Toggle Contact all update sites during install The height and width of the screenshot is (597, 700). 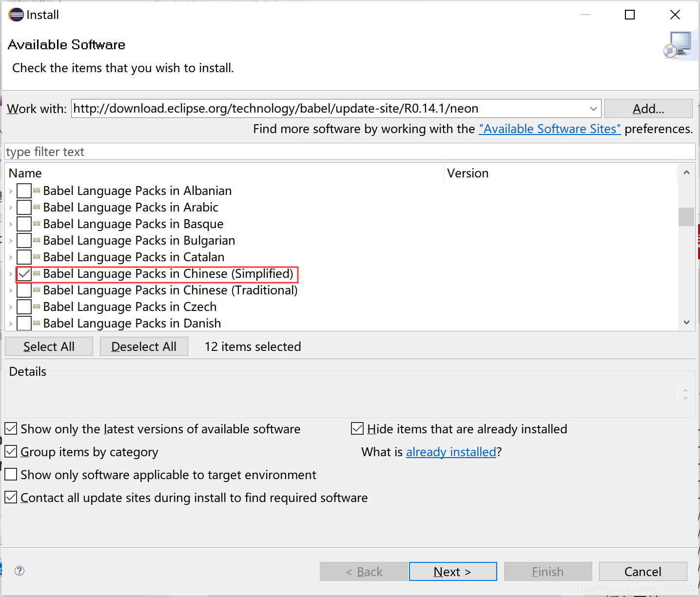[x=11, y=498]
